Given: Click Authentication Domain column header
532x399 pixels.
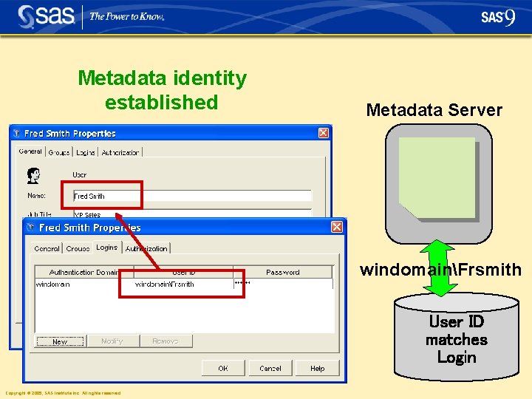Looking at the screenshot, I should (84, 272).
